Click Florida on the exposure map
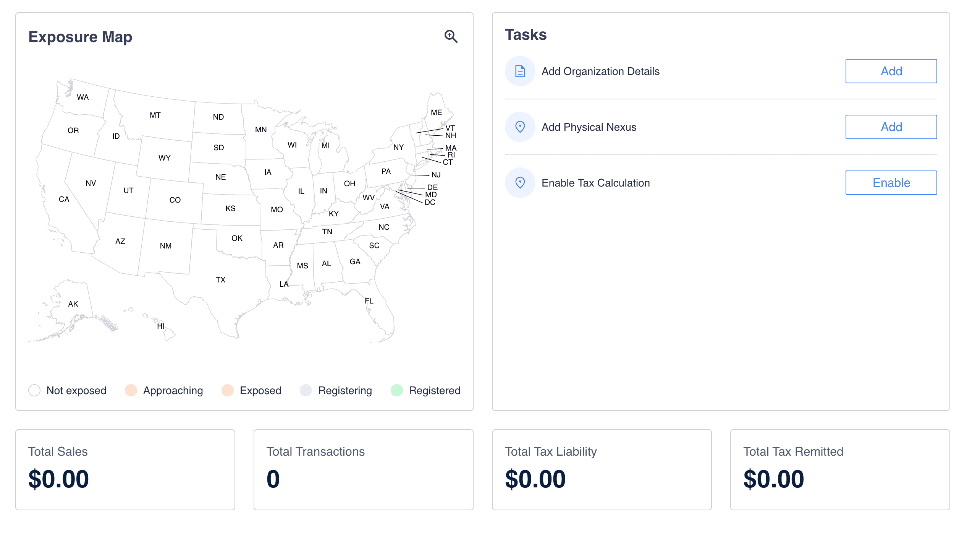Screen dimensions: 980x539 click(369, 301)
